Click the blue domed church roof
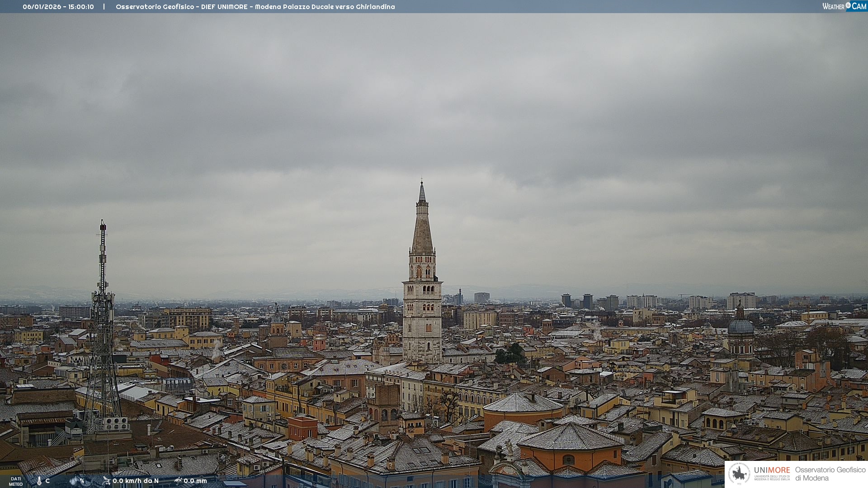 (741, 326)
